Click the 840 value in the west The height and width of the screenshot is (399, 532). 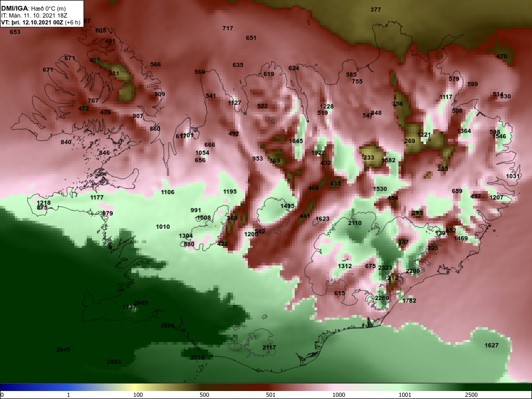pyautogui.click(x=66, y=142)
